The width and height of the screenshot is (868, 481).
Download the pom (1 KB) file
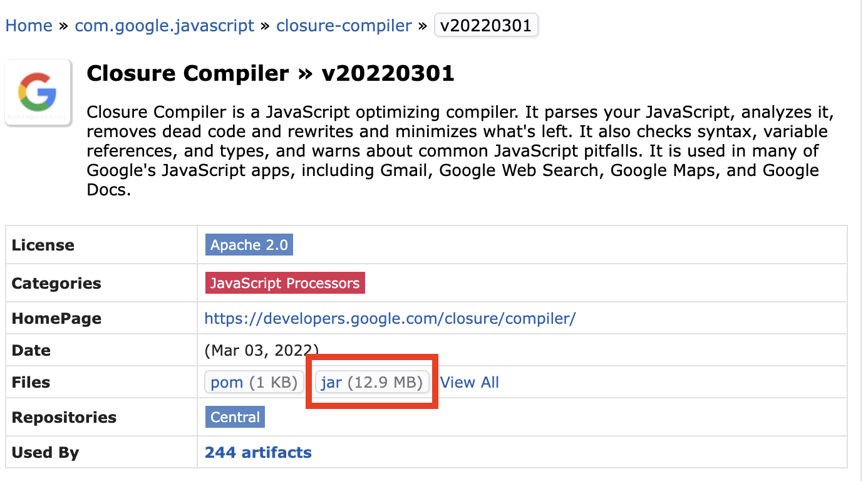(254, 382)
